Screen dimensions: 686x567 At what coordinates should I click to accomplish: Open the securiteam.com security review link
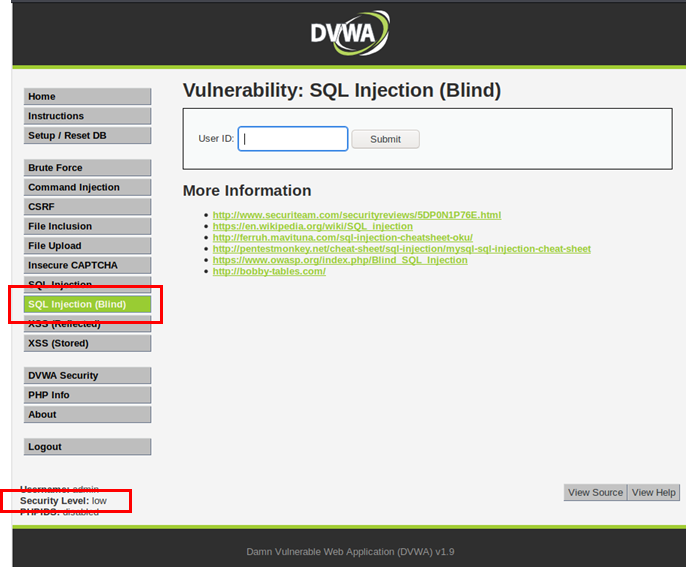coord(357,215)
